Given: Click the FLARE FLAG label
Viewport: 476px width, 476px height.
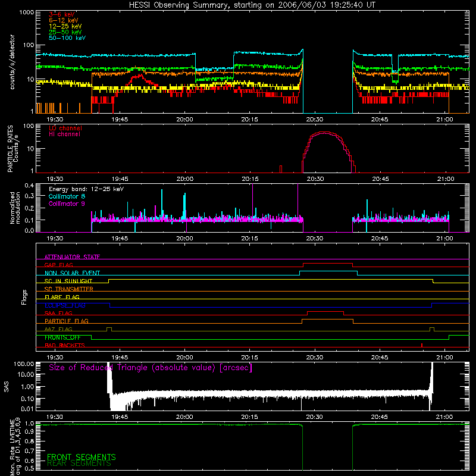Looking at the screenshot, I should point(62,297).
